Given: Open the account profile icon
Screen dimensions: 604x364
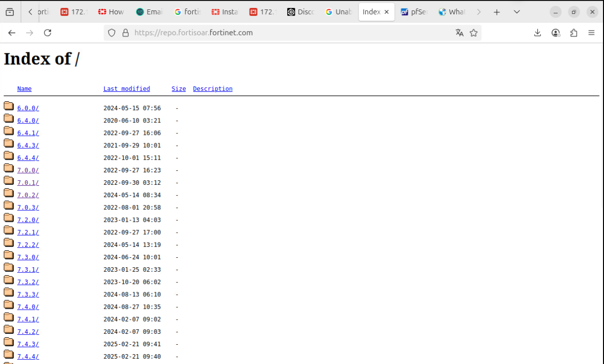Looking at the screenshot, I should [556, 33].
